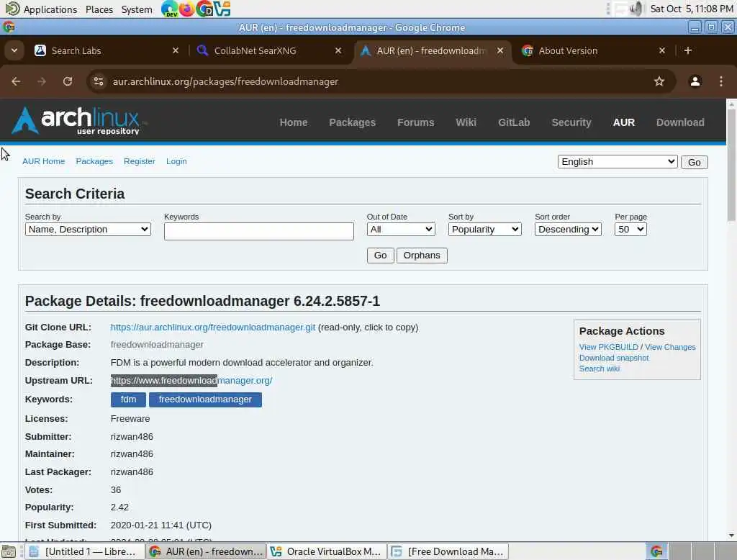The width and height of the screenshot is (737, 560).
Task: Reload the AUR page
Action: tap(68, 81)
